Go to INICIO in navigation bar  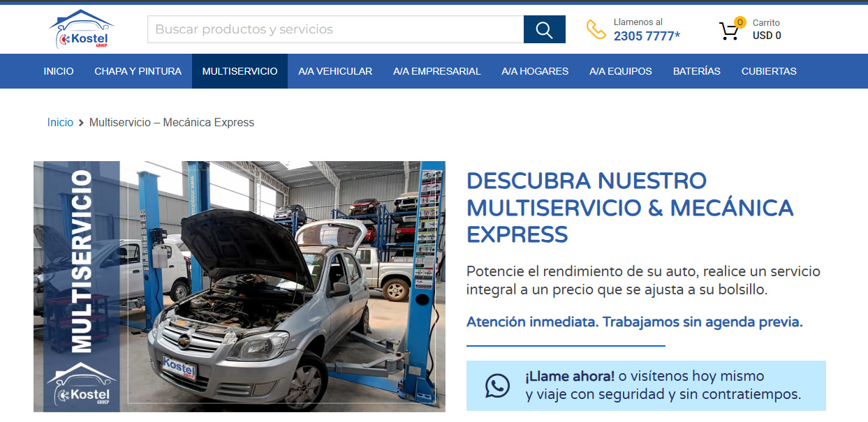tap(59, 71)
